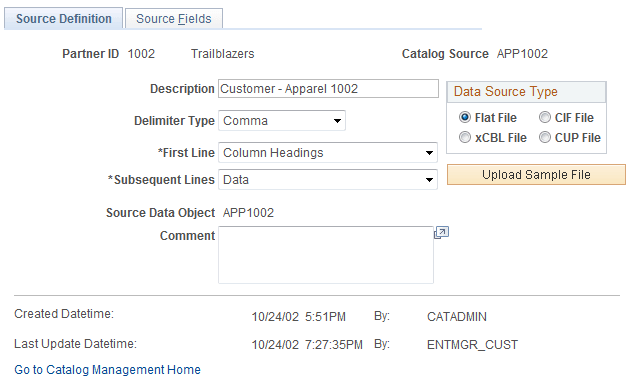Click the ENTMGR_CUST updater name
638x384 pixels.
point(472,345)
